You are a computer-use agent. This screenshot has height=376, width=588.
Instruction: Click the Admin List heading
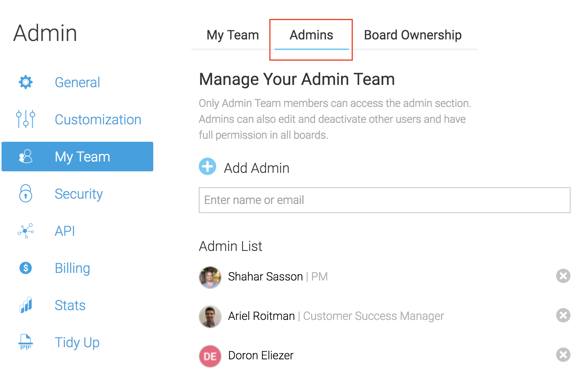click(x=231, y=246)
